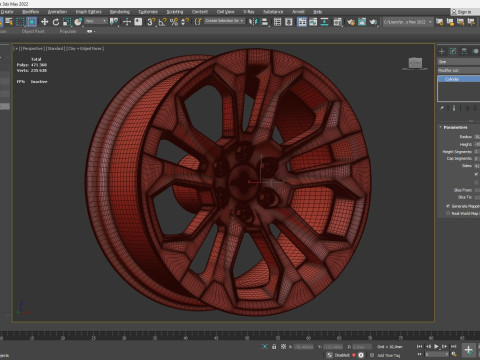The height and width of the screenshot is (360, 480).
Task: Open the Create menu
Action: coord(7,12)
